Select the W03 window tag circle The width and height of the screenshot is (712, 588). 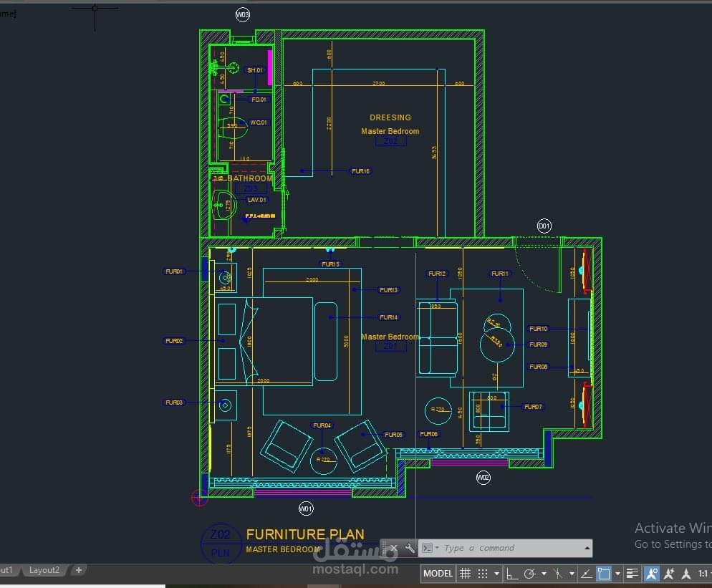click(243, 15)
